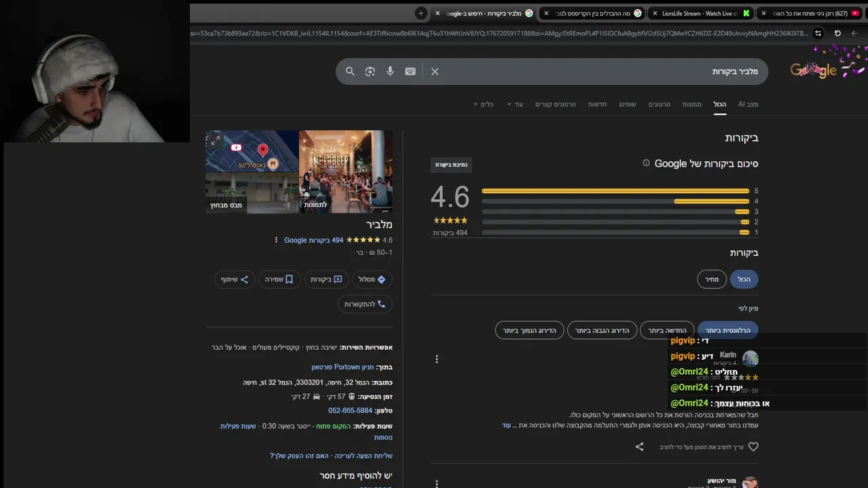Screen dimensions: 868x488
Task: Click the להתקשרות call button
Action: click(365, 304)
